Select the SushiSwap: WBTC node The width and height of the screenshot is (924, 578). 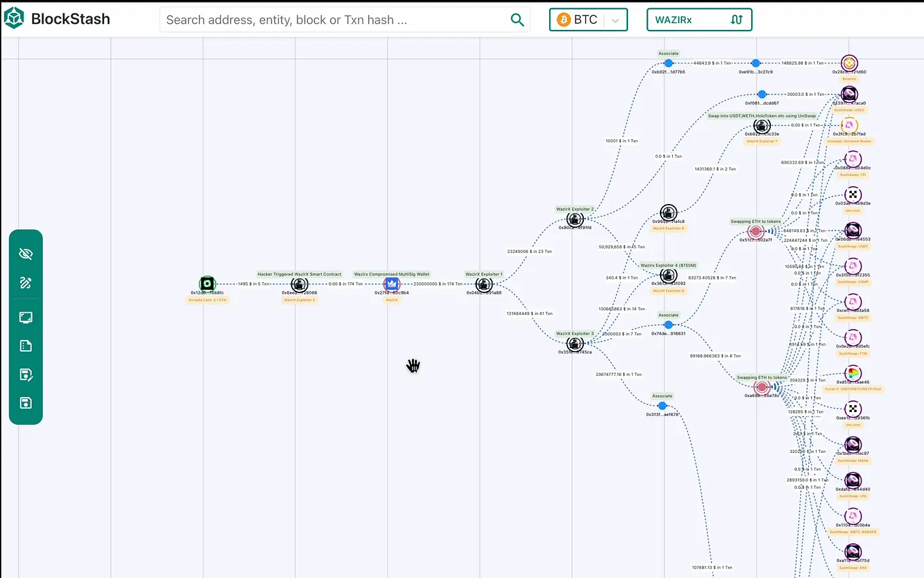(853, 302)
